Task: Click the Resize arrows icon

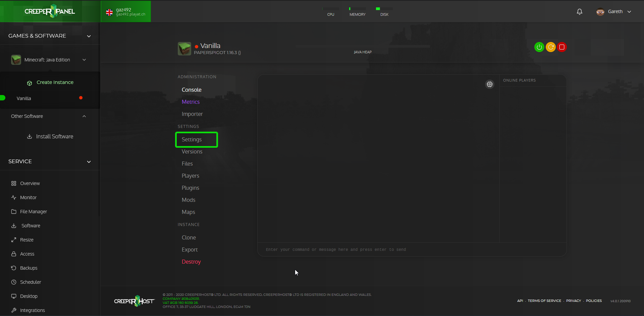Action: point(14,240)
